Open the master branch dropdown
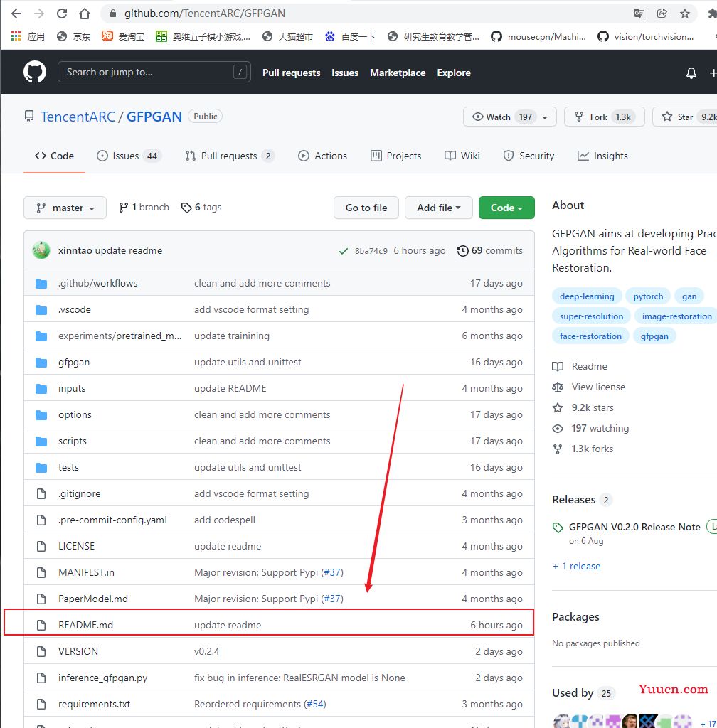 point(65,208)
